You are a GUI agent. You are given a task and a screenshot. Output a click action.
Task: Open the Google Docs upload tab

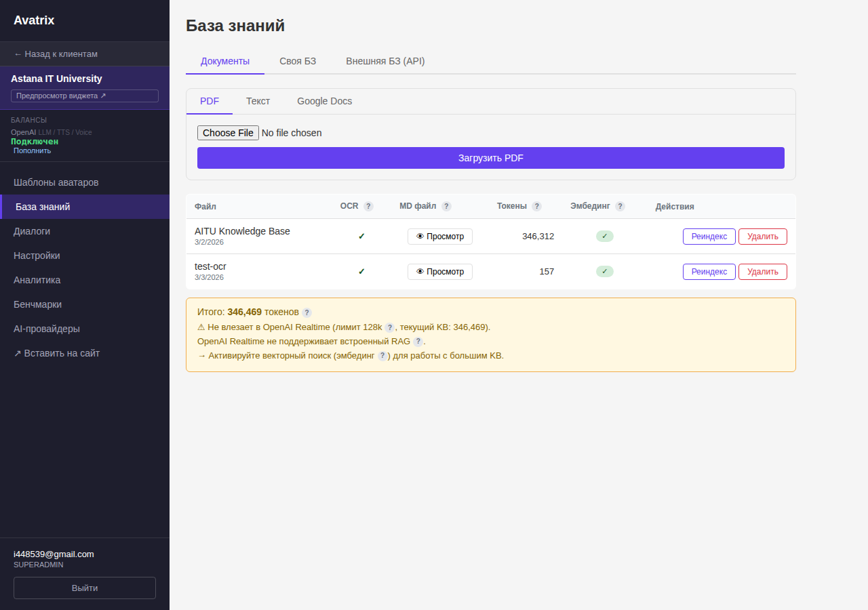coord(324,101)
